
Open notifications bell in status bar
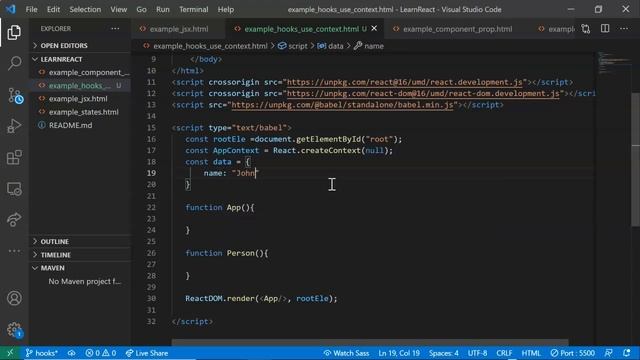(627, 353)
